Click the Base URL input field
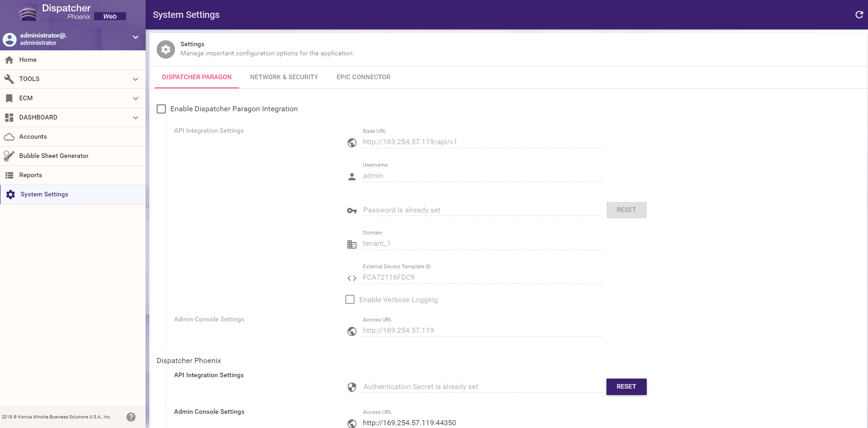The height and width of the screenshot is (428, 868). (x=482, y=142)
